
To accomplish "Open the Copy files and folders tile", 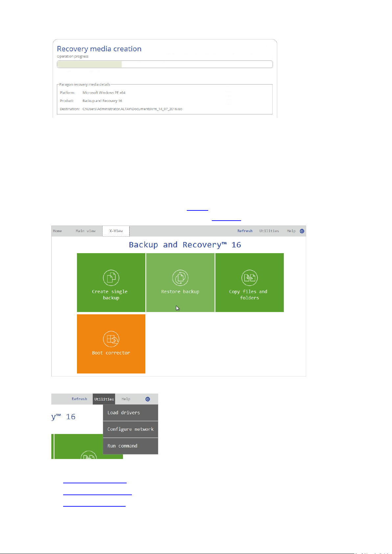I will click(250, 282).
